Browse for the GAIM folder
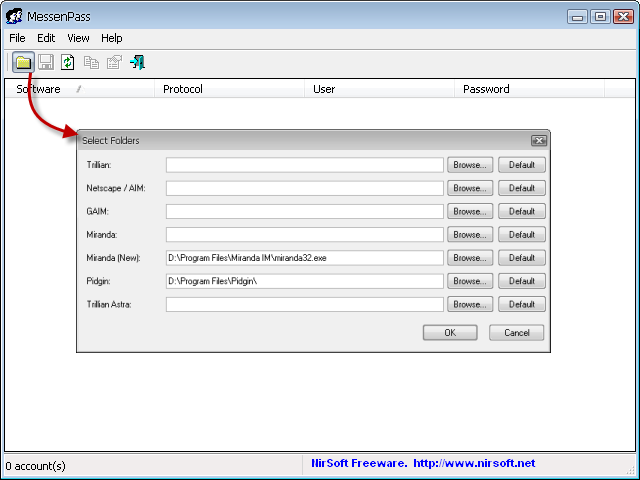Screen dimensions: 640x480 [470, 211]
